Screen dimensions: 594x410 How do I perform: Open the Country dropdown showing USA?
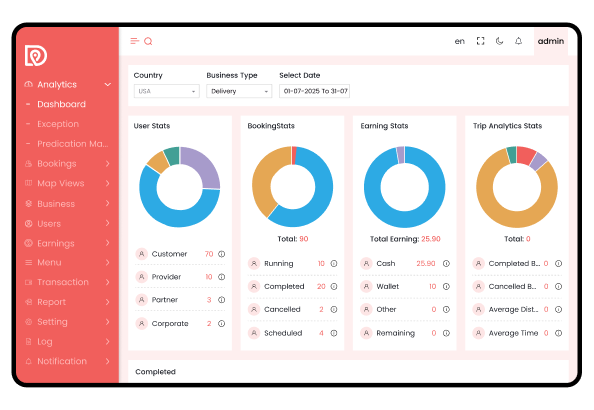click(x=167, y=91)
